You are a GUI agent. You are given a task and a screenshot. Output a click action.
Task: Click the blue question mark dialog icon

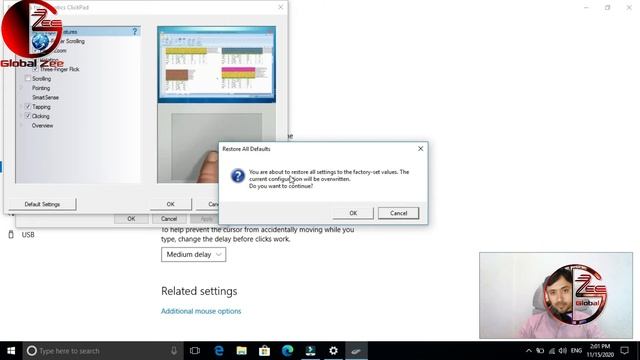238,176
